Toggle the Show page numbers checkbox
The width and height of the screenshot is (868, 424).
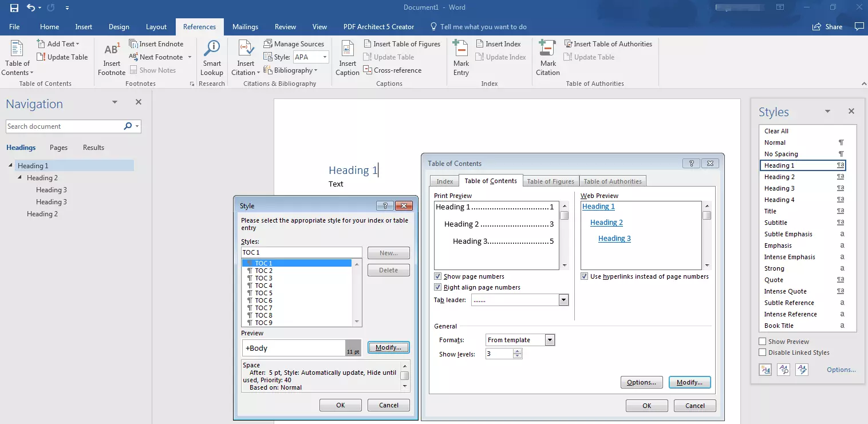(x=438, y=276)
